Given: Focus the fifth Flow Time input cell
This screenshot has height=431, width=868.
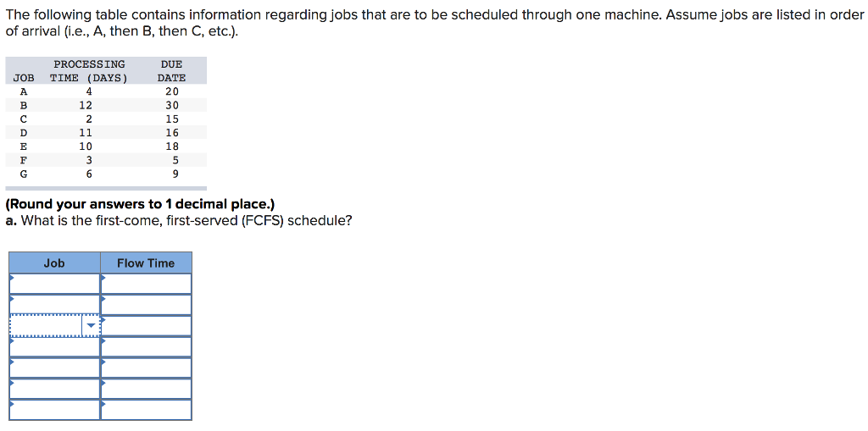Looking at the screenshot, I should [x=146, y=367].
